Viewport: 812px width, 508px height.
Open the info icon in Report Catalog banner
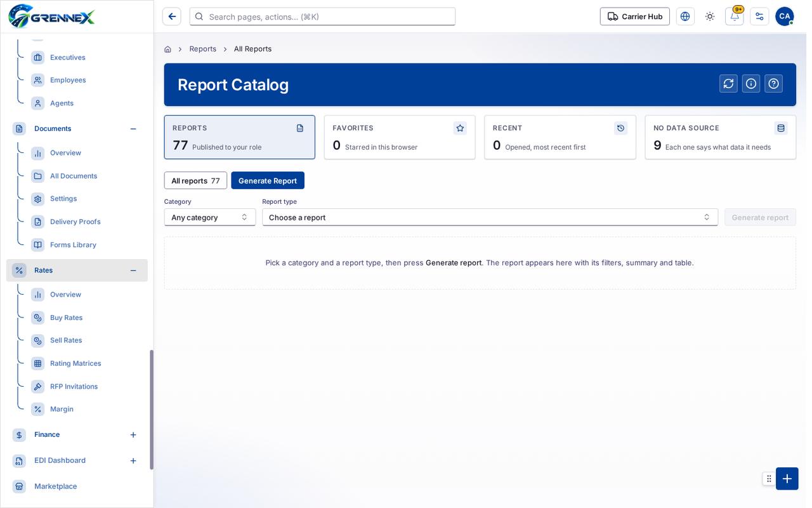click(751, 84)
